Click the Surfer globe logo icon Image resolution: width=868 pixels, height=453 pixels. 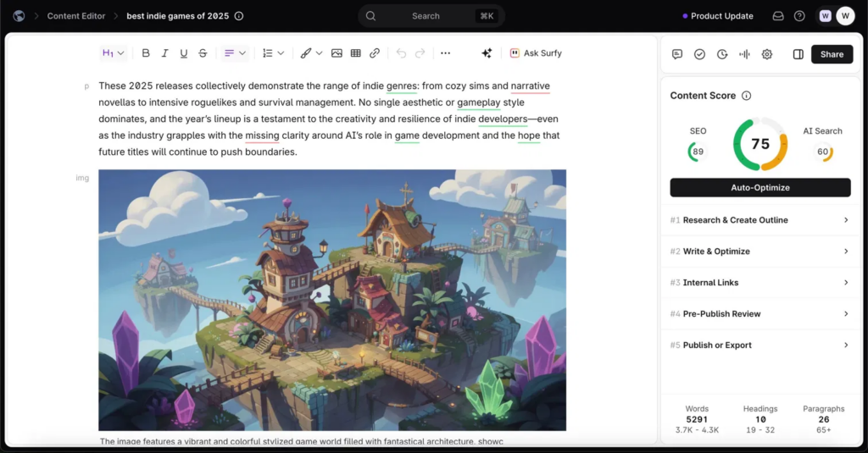[19, 16]
